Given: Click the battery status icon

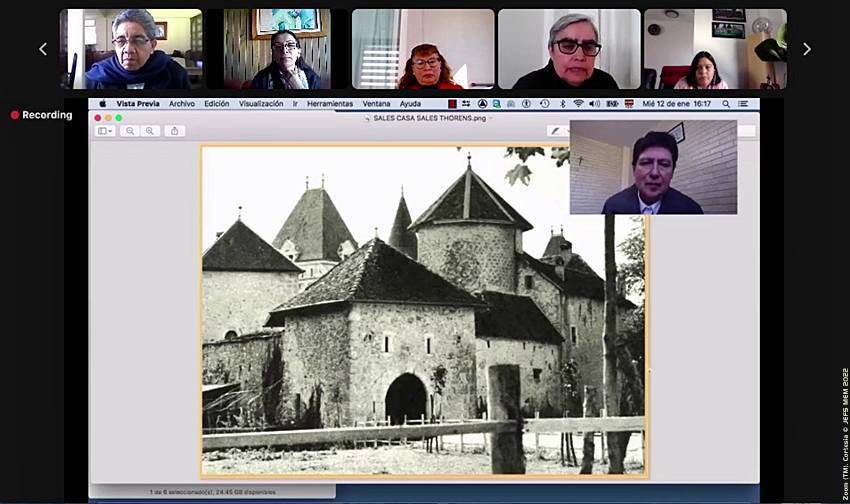Looking at the screenshot, I should [612, 104].
